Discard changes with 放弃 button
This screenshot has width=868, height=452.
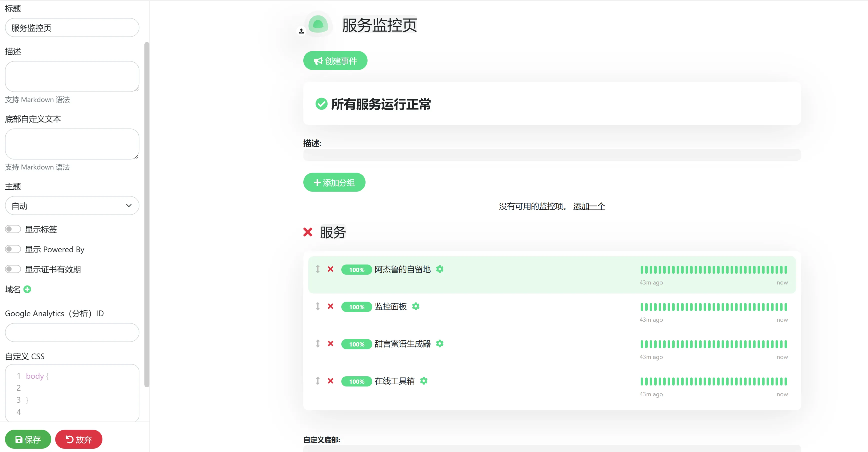[x=78, y=439]
